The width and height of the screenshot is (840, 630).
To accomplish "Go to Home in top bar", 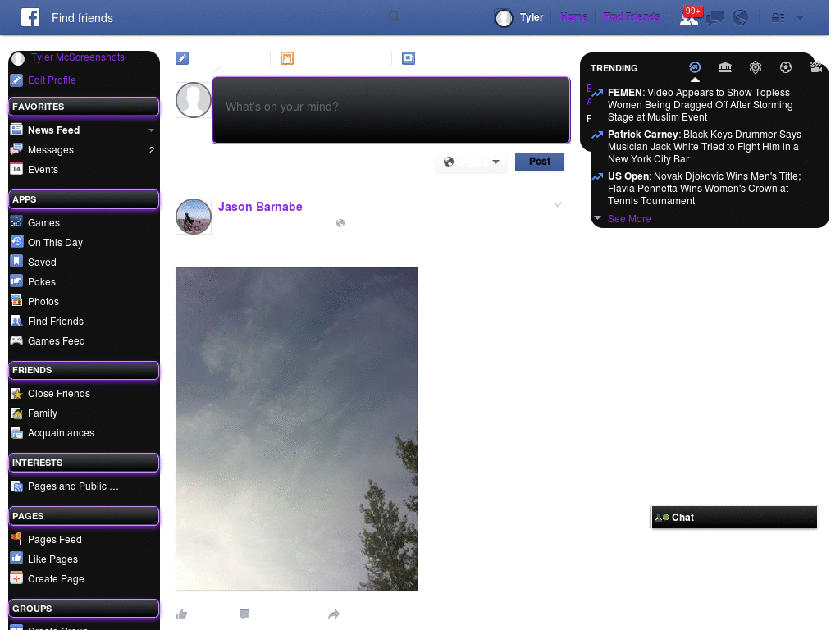I will (x=573, y=16).
